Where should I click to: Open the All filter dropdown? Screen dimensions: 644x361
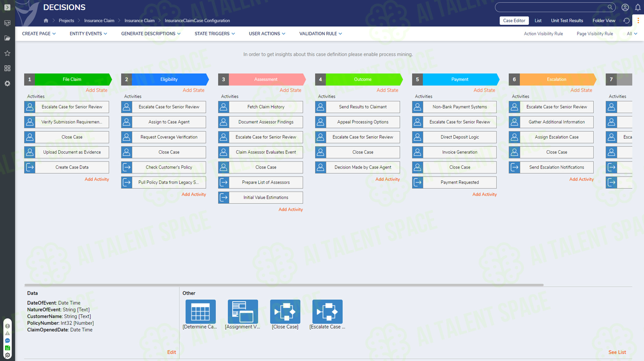pos(632,34)
